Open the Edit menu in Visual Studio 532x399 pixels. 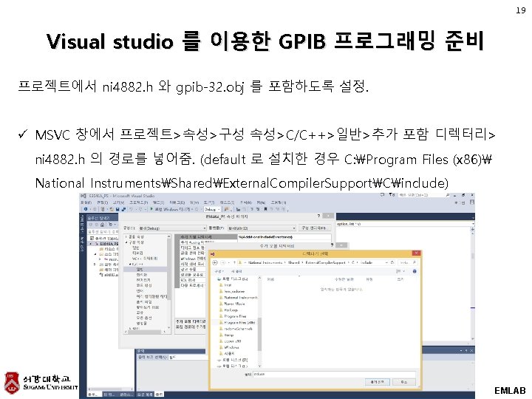coord(102,202)
